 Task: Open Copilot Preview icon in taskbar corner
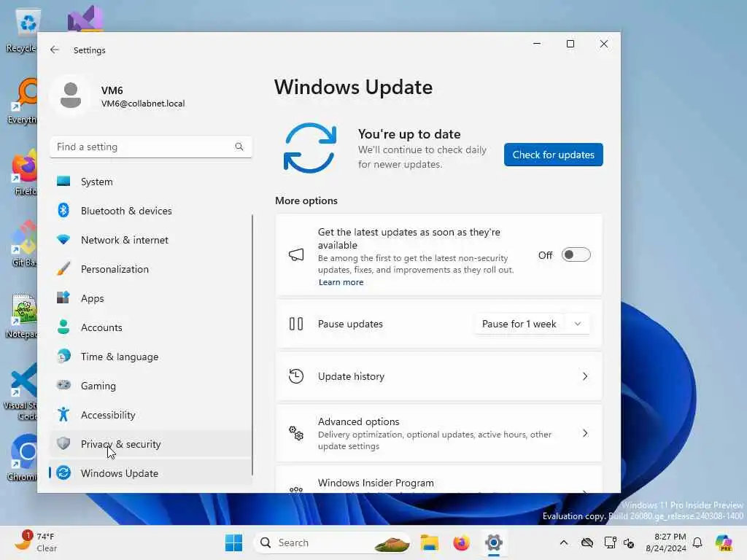724,542
